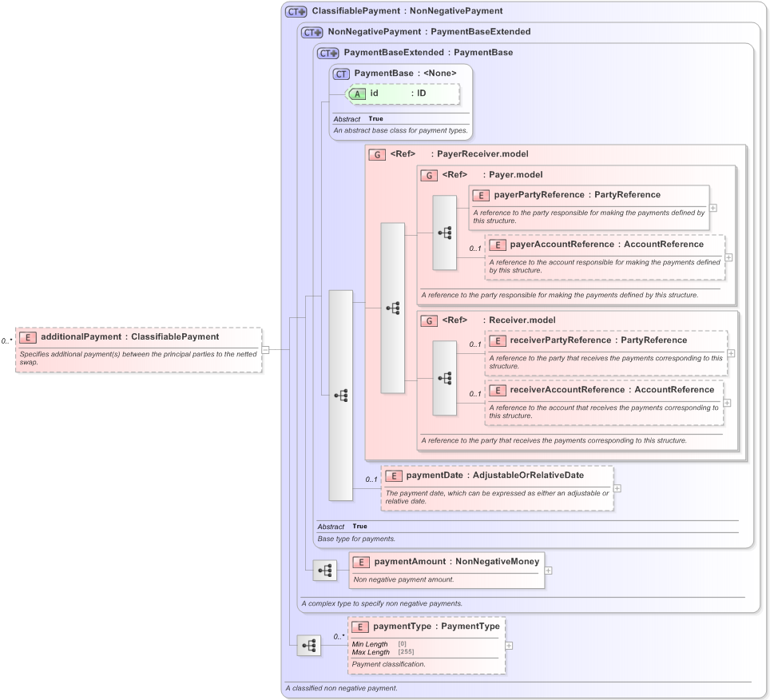
Task: Expand the paymentDate element
Action: click(617, 488)
